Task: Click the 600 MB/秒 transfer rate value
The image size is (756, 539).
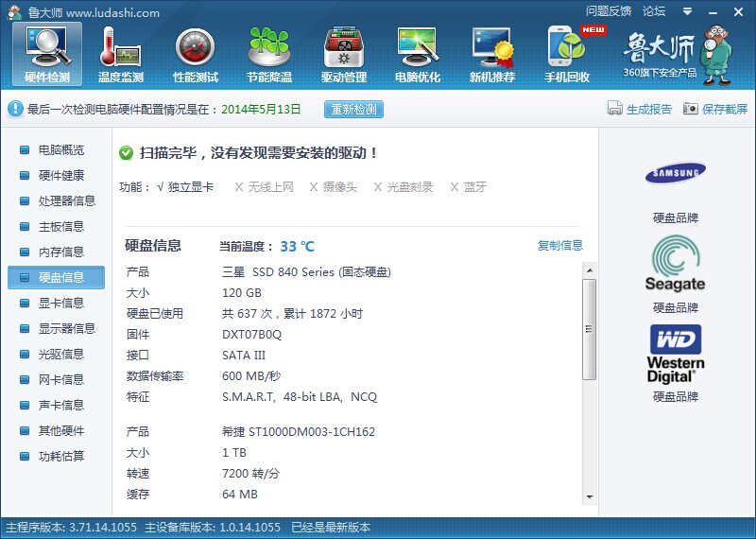Action: coord(251,376)
